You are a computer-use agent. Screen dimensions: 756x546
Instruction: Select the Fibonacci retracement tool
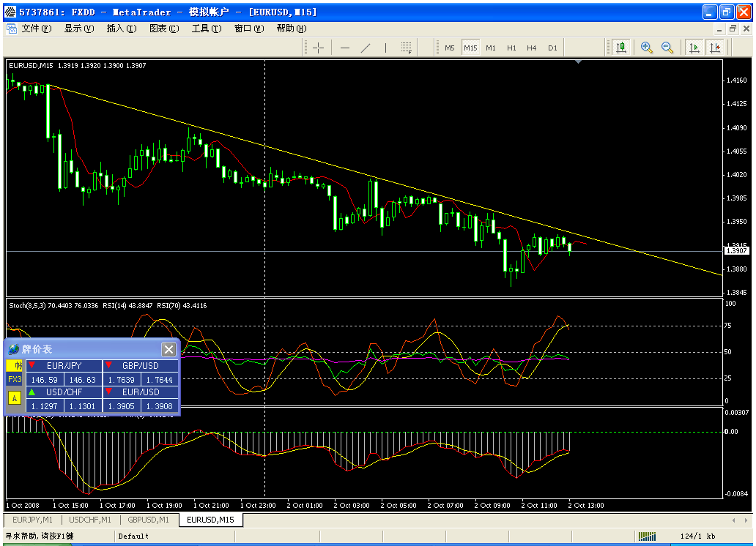[407, 48]
